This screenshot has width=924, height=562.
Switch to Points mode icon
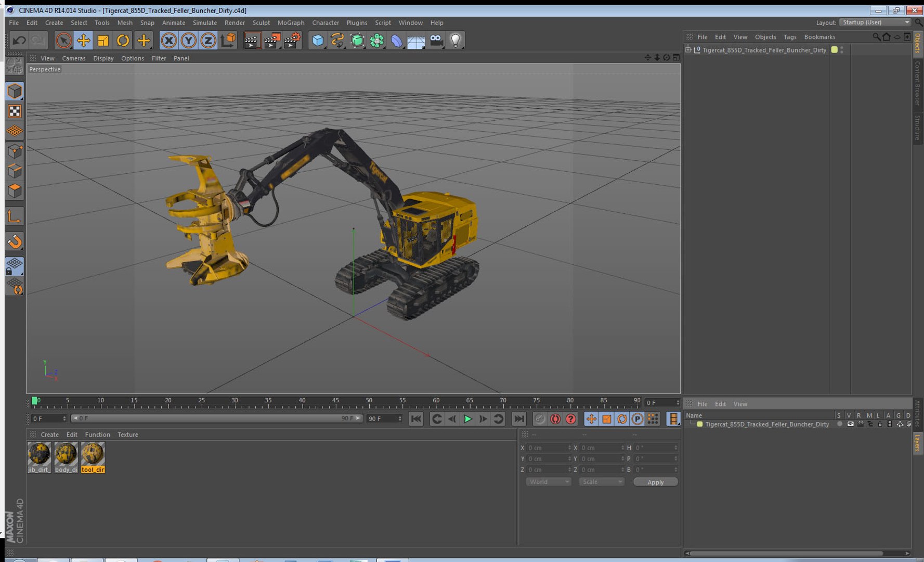[x=15, y=151]
